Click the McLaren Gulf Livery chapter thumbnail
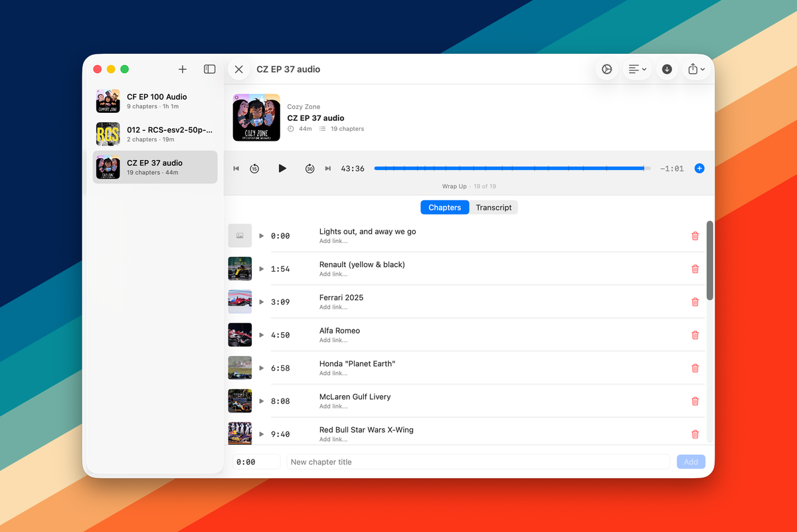Image resolution: width=797 pixels, height=532 pixels. 240,401
